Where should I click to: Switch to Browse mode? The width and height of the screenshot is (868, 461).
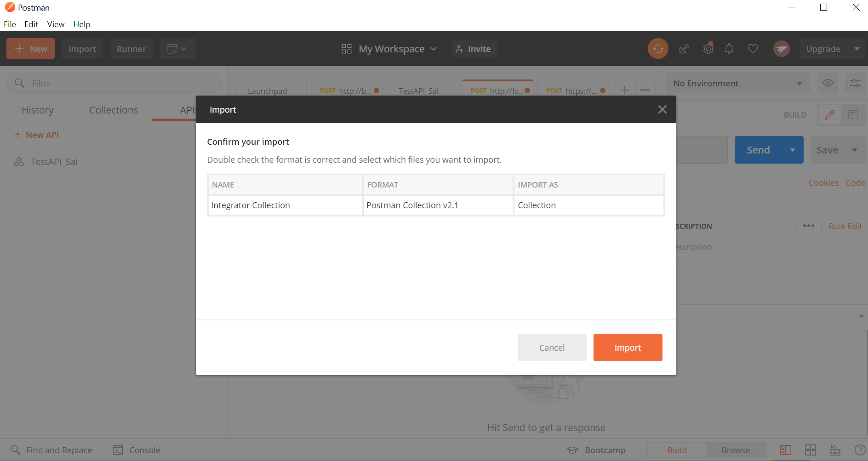735,450
